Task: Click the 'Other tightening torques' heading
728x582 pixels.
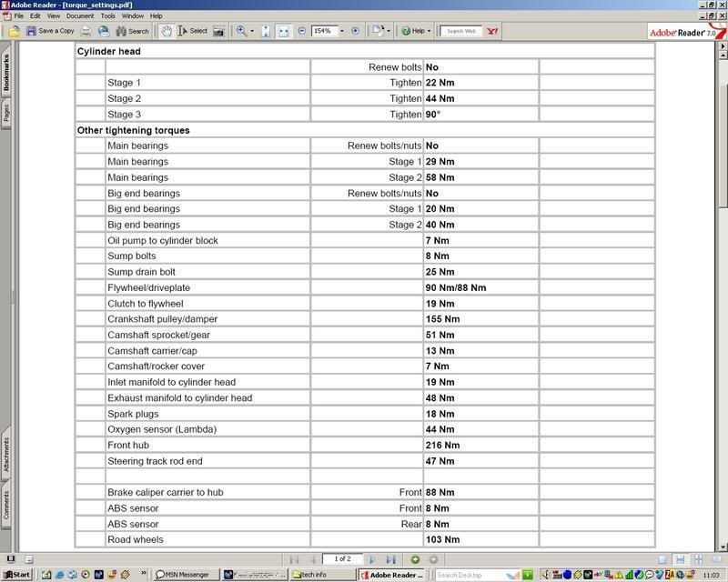Action: tap(133, 130)
